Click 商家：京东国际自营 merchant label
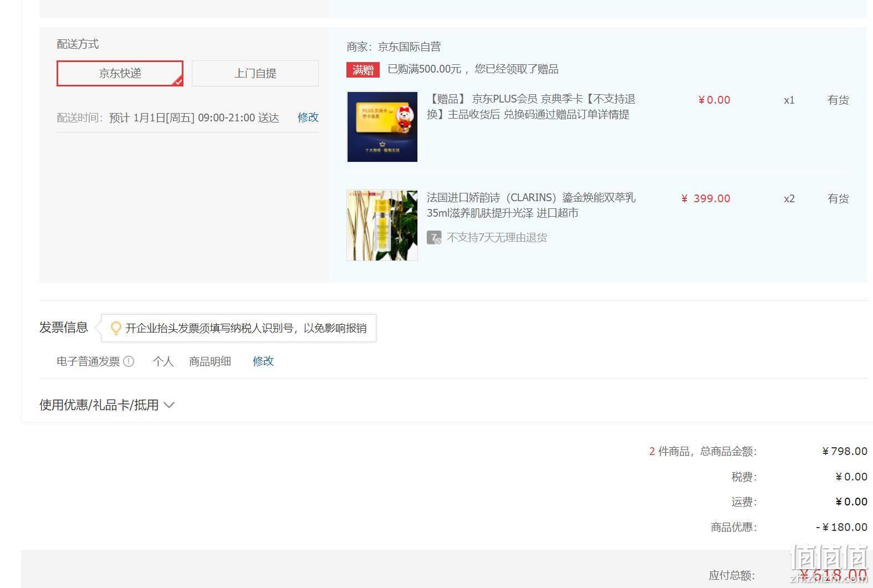873x588 pixels. pyautogui.click(x=394, y=47)
